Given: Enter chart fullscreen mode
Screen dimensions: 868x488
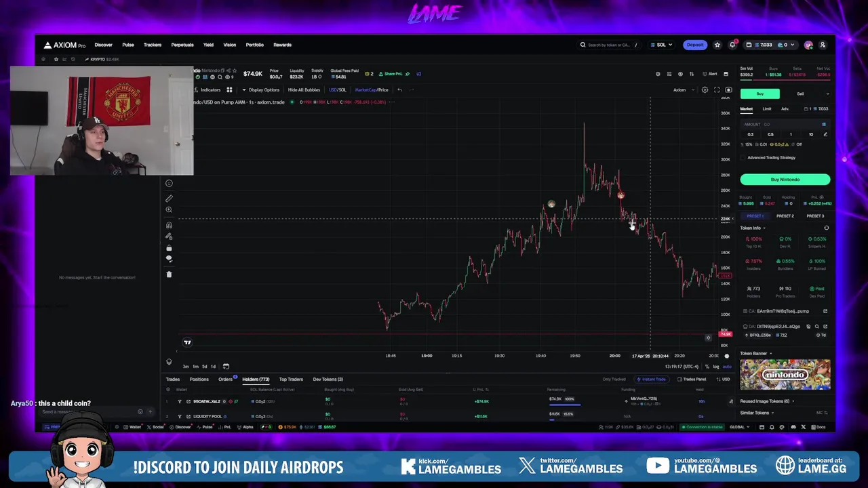Looking at the screenshot, I should (717, 89).
